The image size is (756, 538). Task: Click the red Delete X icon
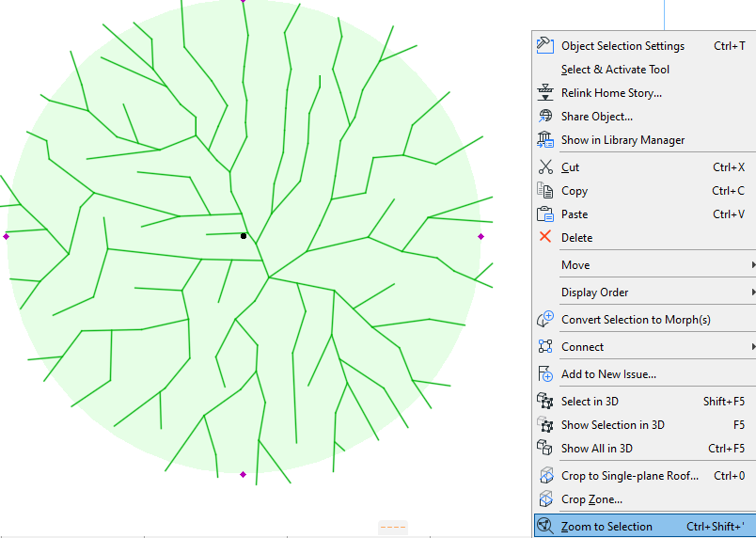545,237
